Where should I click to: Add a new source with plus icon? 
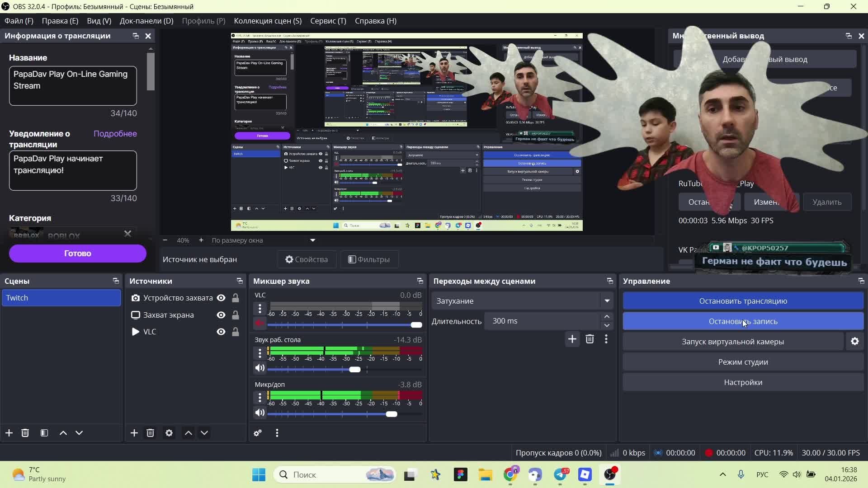tap(134, 433)
